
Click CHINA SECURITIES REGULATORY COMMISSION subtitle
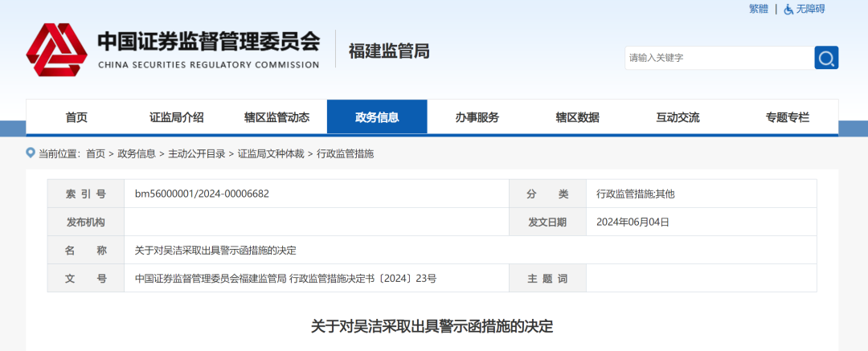click(x=209, y=65)
